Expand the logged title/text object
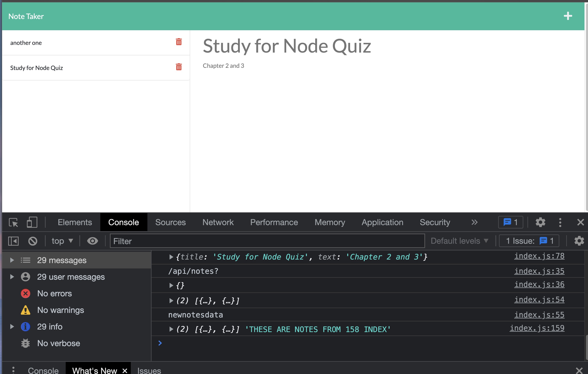The width and height of the screenshot is (588, 374). click(x=171, y=257)
